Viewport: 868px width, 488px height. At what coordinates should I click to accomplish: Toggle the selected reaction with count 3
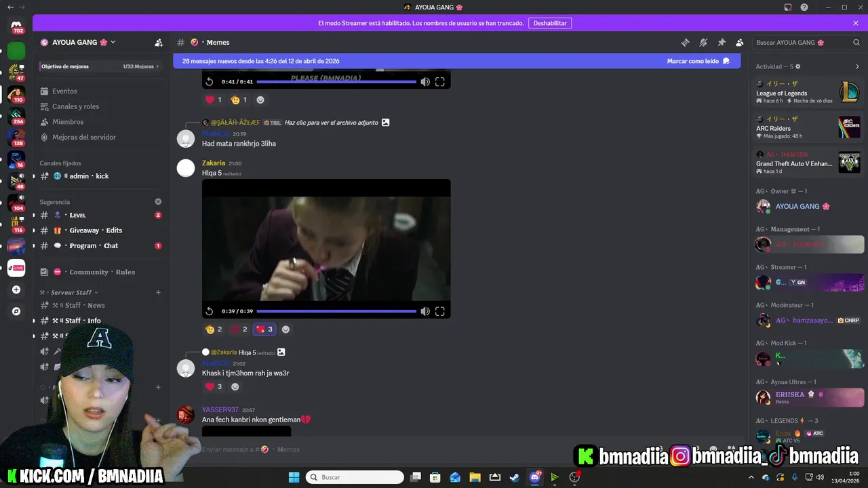264,329
